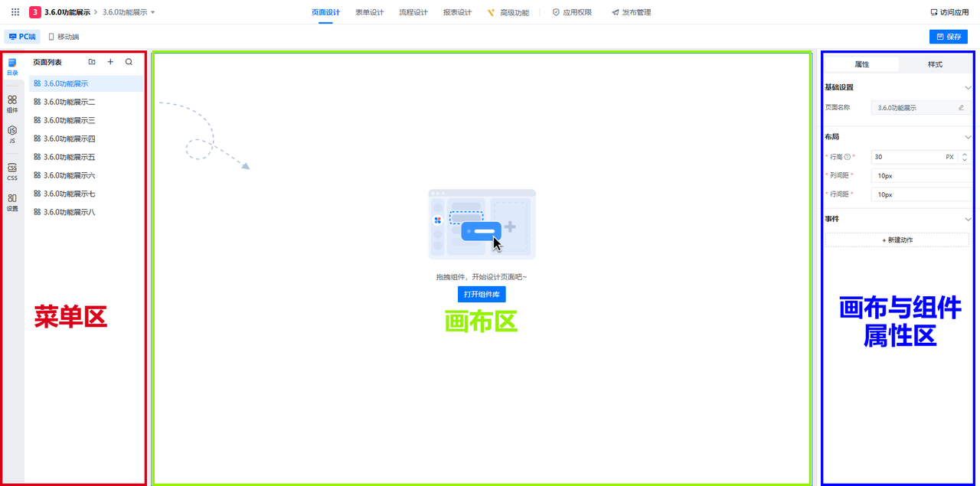Image resolution: width=980 pixels, height=486 pixels.
Task: Switch to PC端 desktop view
Action: click(22, 37)
